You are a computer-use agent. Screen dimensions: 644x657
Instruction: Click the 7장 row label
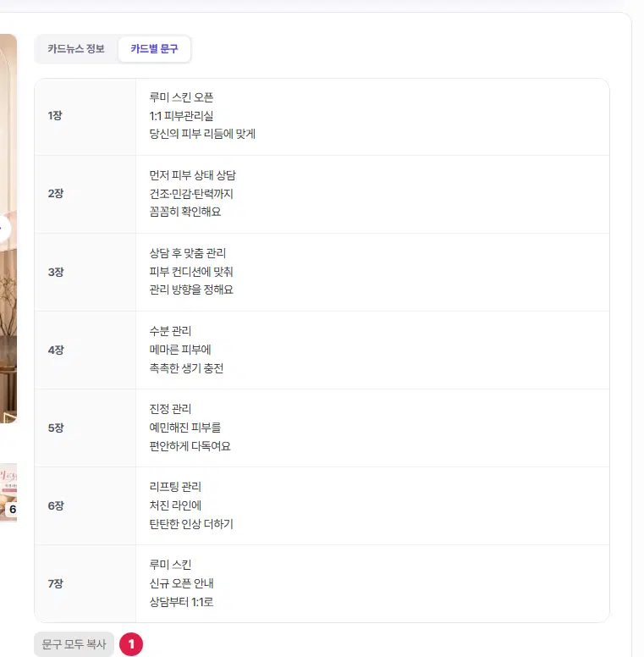55,583
